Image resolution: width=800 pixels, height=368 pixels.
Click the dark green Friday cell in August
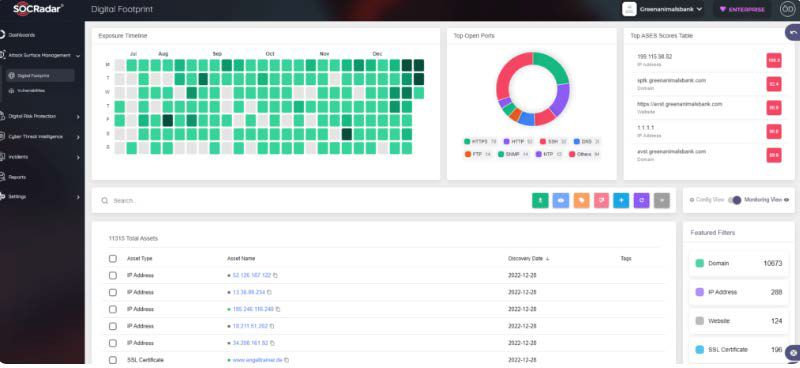(x=167, y=120)
